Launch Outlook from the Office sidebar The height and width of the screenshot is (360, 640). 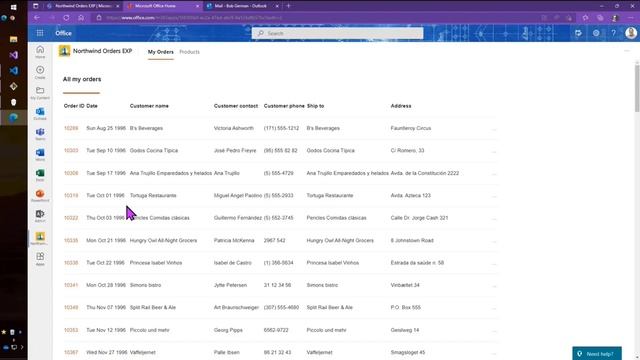click(x=40, y=113)
